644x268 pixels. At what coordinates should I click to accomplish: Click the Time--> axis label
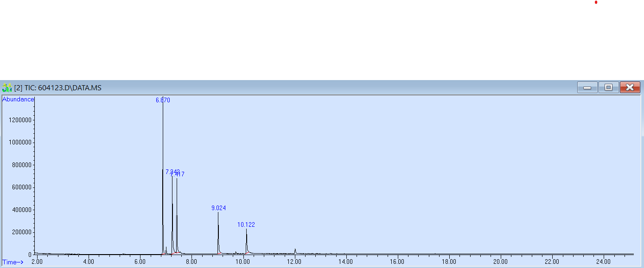(13, 262)
